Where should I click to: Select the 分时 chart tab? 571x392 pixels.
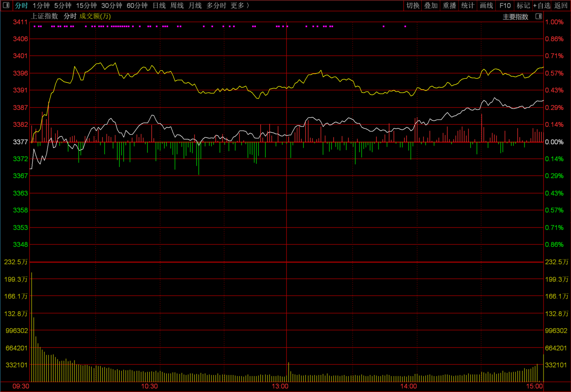[x=21, y=5]
